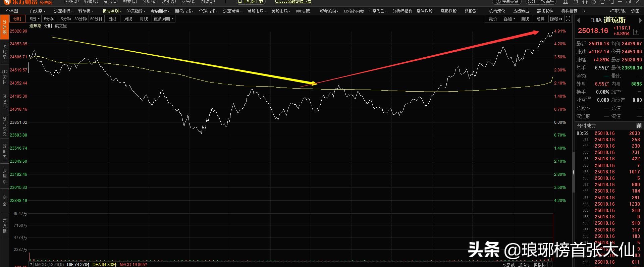Open the 系统(S) menu
Screen dimensions: 644x267
(x=71, y=2)
